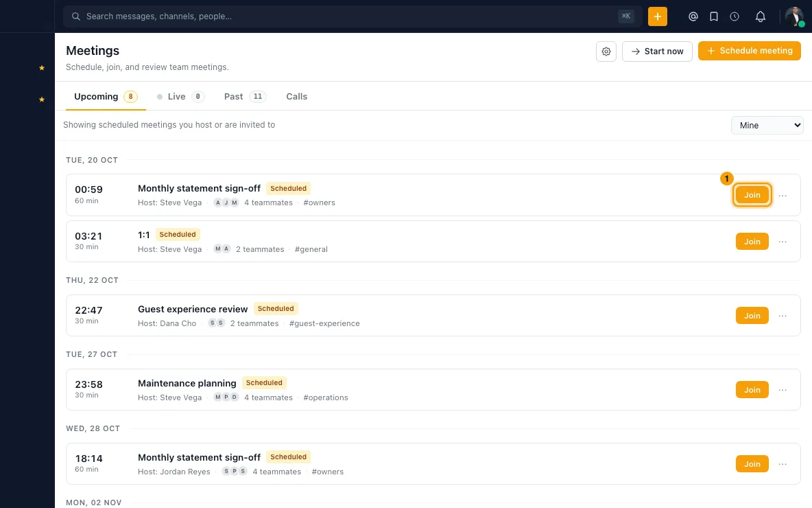
Task: Click the search magnifier icon
Action: 75,16
